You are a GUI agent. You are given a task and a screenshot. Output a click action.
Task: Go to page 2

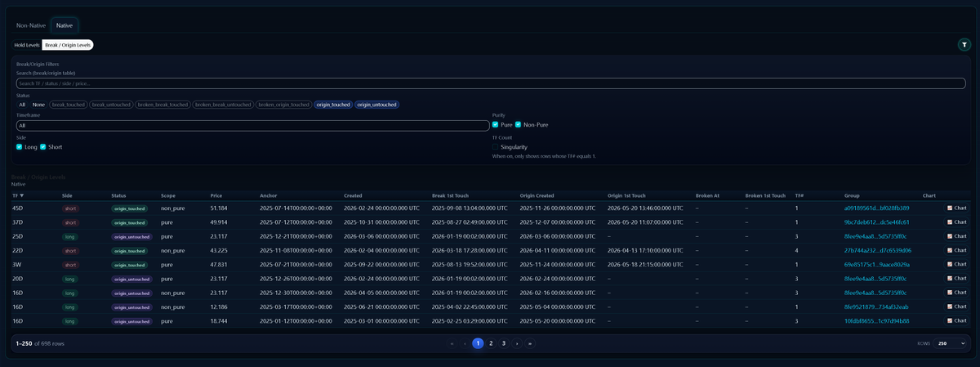click(x=491, y=344)
